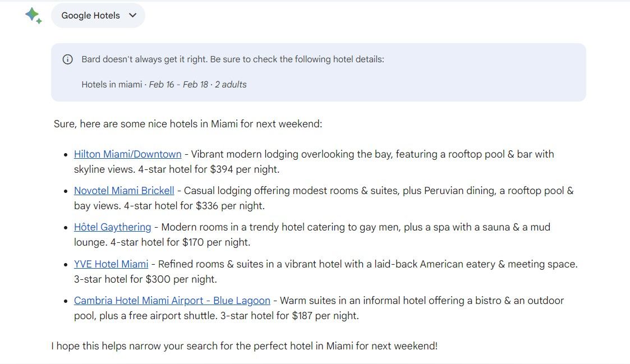
Task: Click the '$187 per night' Cambria price text
Action: tap(325, 316)
